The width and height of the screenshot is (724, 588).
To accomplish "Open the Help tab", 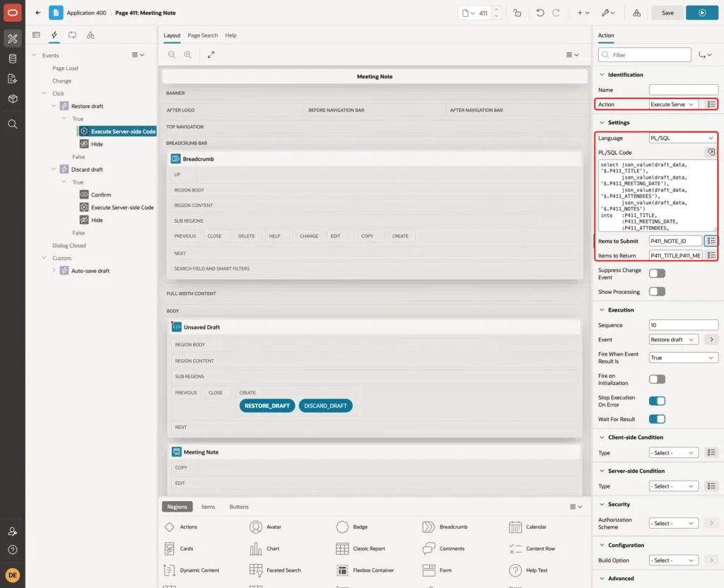I will 231,35.
